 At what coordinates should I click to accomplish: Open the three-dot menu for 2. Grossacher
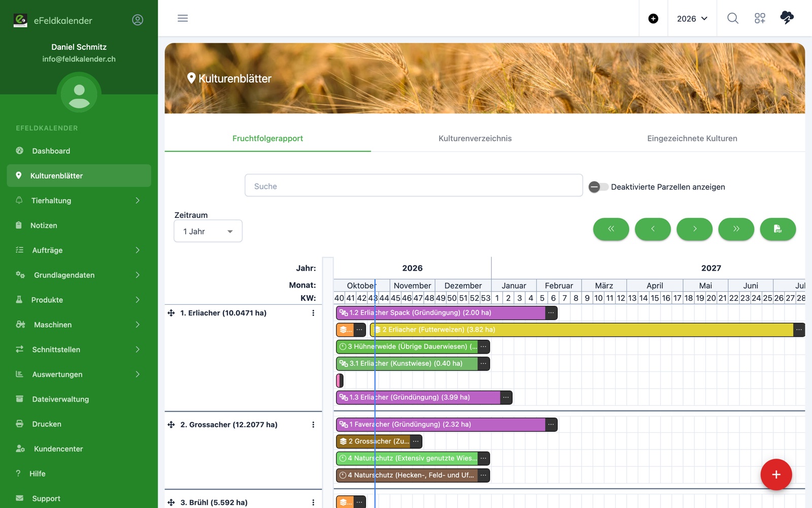[313, 425]
